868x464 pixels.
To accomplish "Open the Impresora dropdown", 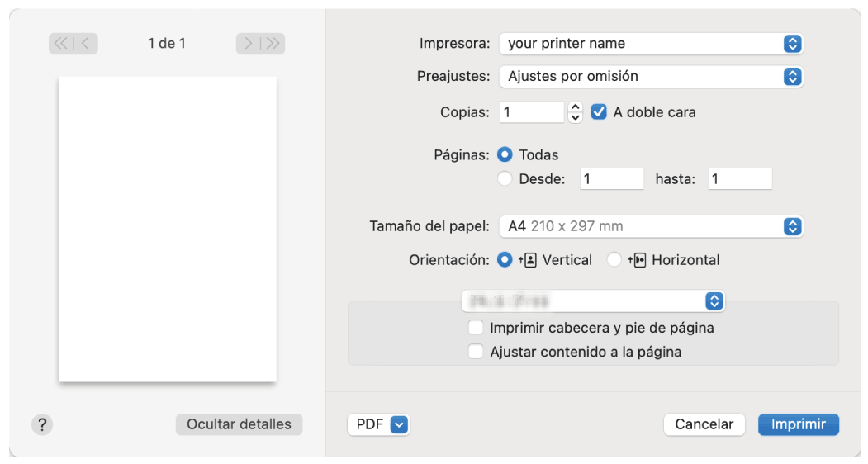I will pyautogui.click(x=651, y=44).
